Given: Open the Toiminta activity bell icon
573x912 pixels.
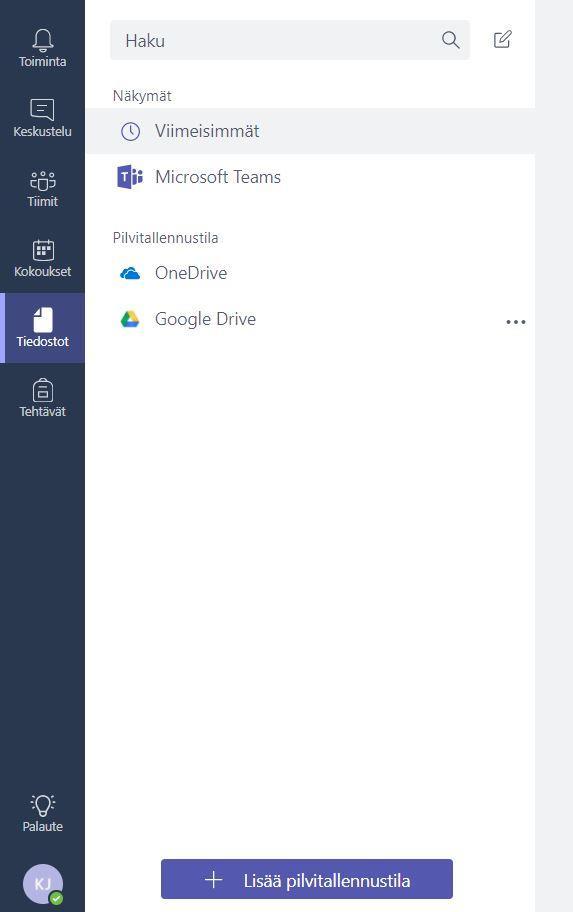Looking at the screenshot, I should pos(42,40).
